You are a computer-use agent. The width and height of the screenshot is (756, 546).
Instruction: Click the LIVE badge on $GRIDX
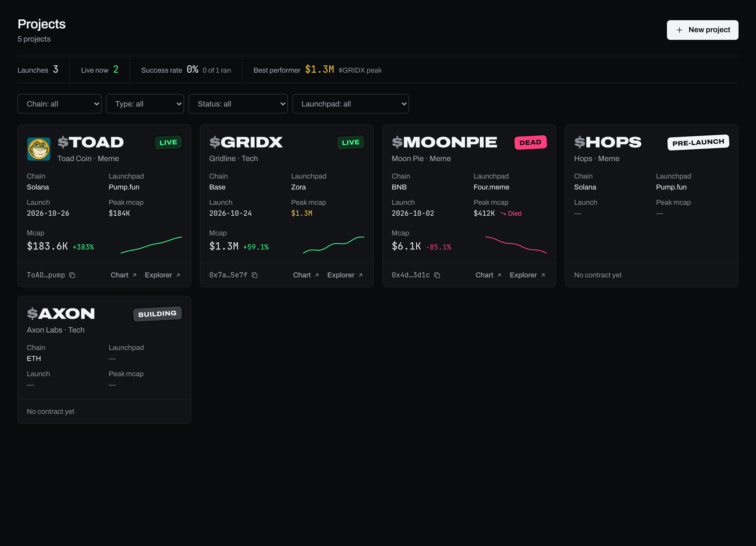351,143
